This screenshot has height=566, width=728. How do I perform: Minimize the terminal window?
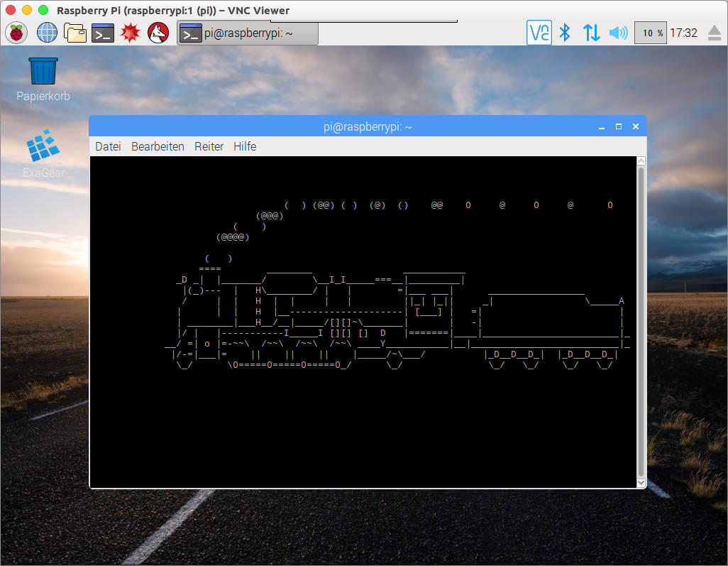coord(602,127)
